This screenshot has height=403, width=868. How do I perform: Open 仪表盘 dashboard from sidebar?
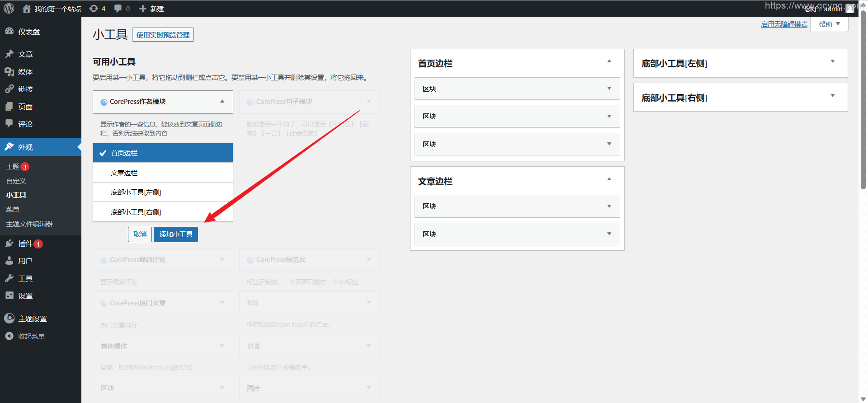[x=29, y=32]
